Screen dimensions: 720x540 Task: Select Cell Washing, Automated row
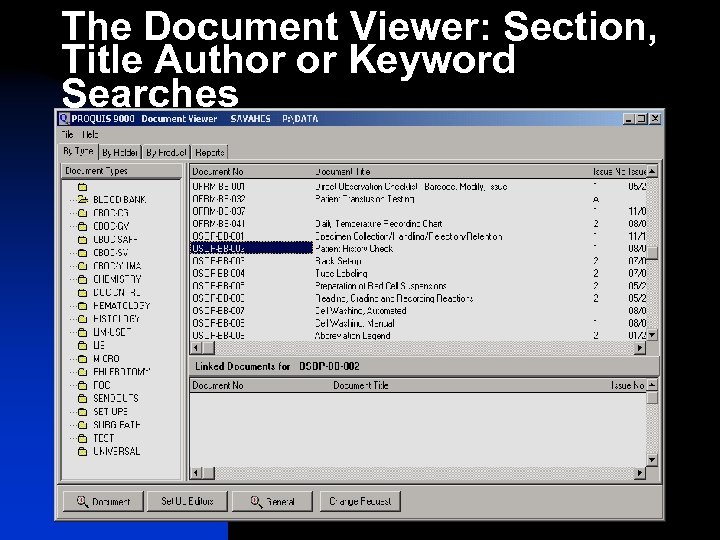point(418,311)
